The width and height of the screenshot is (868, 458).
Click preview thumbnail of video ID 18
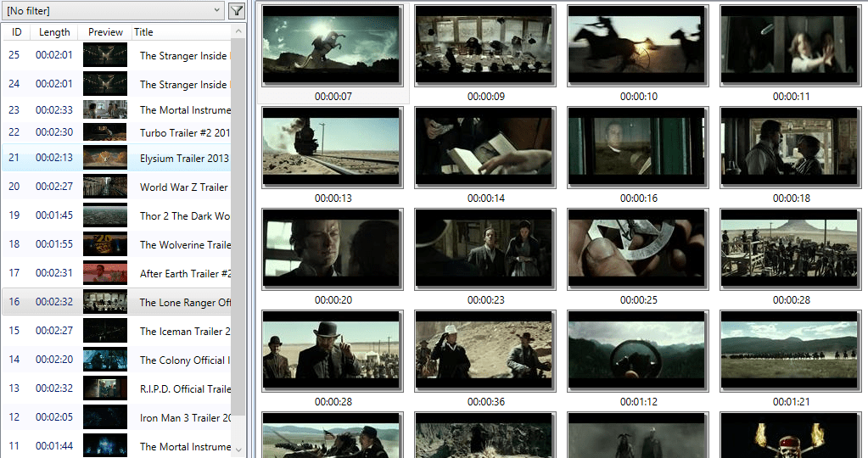coord(105,244)
